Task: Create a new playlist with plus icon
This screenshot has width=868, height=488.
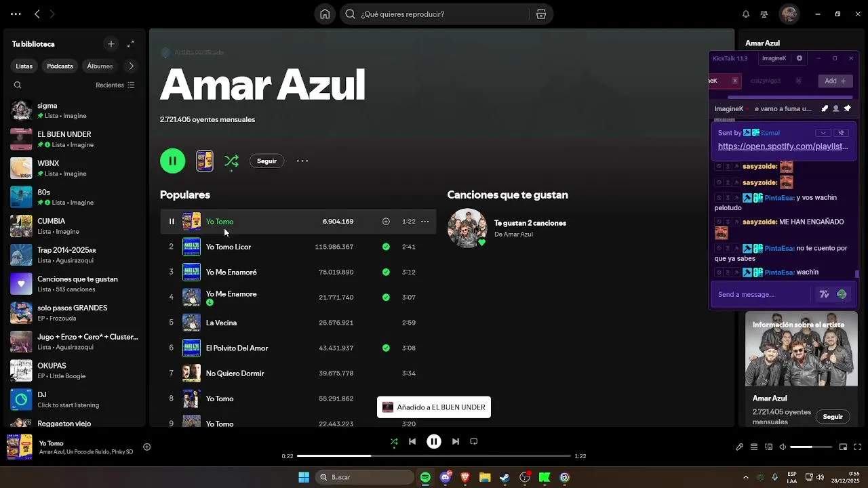Action: (111, 44)
